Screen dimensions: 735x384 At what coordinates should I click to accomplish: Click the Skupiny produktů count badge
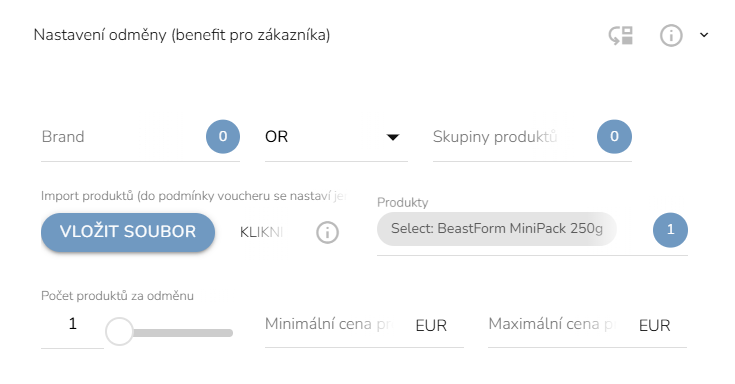click(x=614, y=136)
